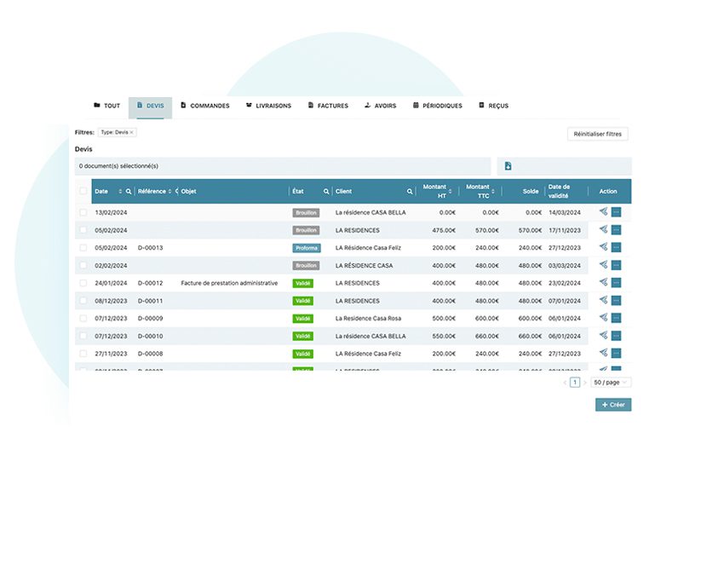Open the Factures tab
The height and width of the screenshot is (588, 701).
[328, 106]
